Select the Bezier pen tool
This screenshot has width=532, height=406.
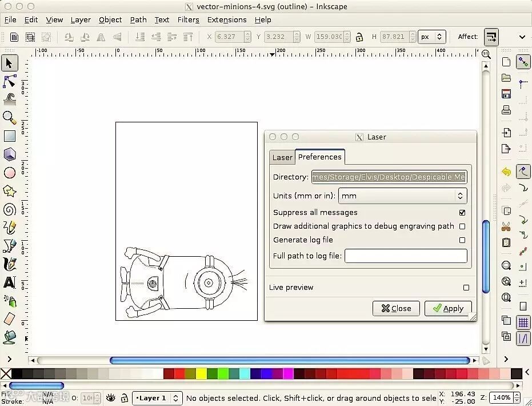point(10,246)
